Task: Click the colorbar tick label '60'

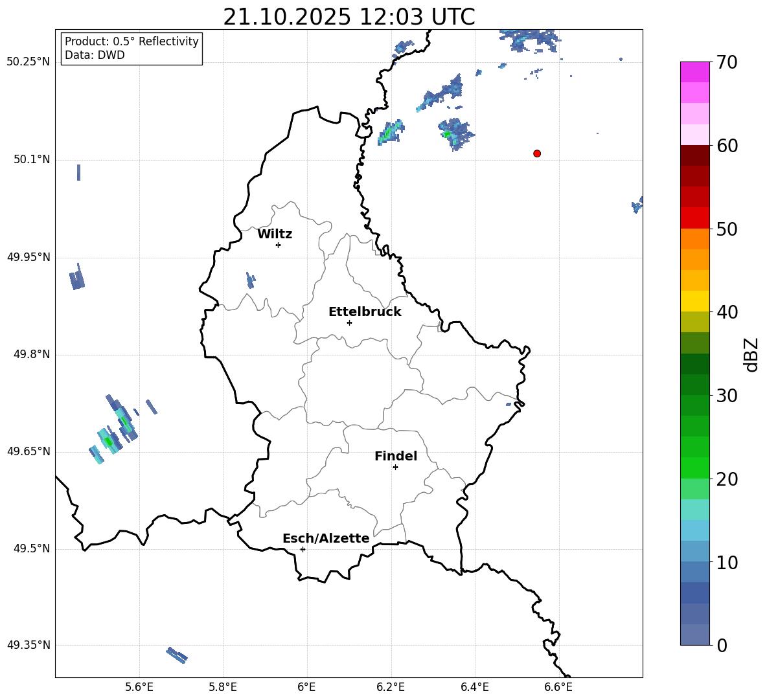Action: pos(727,146)
